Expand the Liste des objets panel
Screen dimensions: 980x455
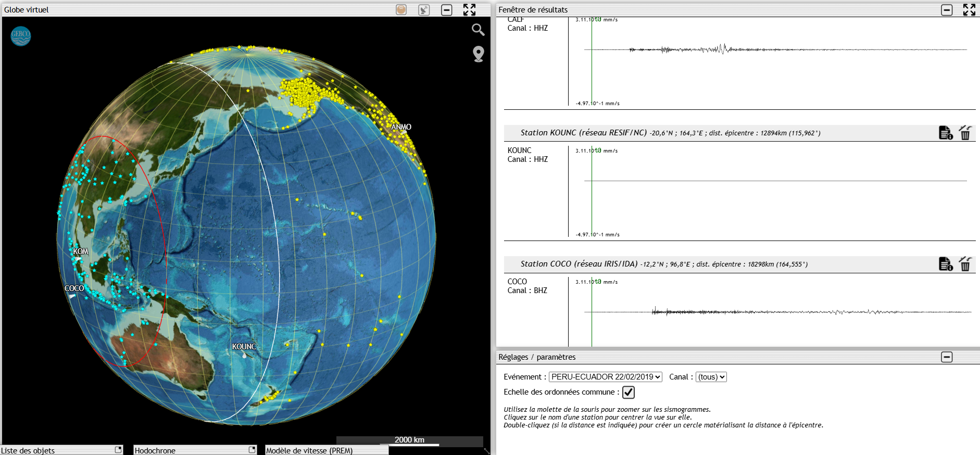pos(118,450)
